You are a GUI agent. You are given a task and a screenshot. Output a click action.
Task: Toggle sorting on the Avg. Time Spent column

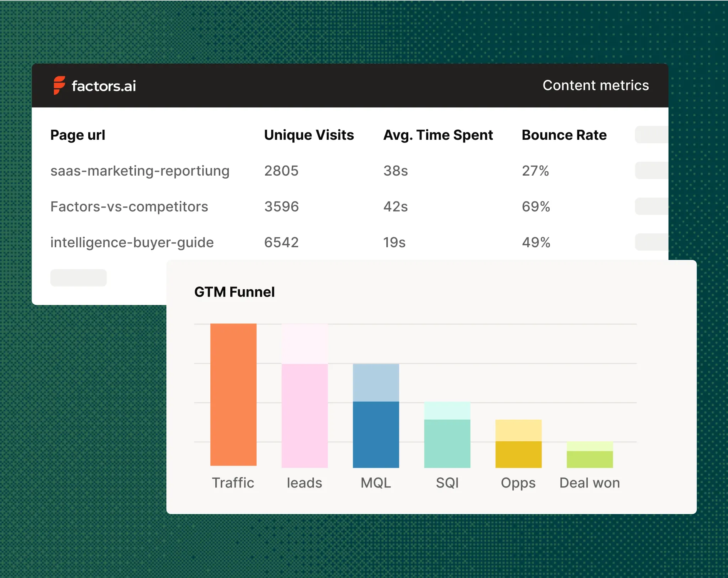pos(438,135)
